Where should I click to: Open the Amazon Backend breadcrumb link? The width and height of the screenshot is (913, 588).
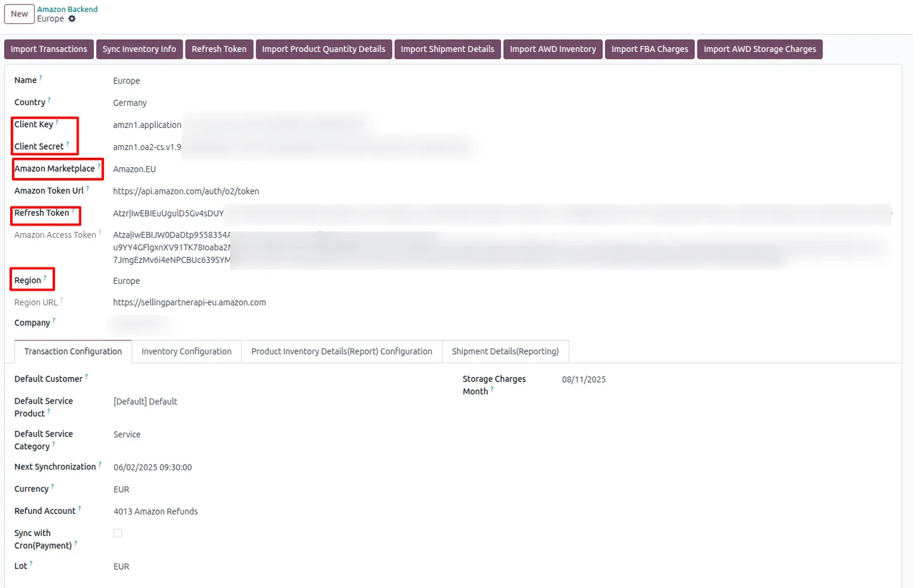tap(67, 10)
